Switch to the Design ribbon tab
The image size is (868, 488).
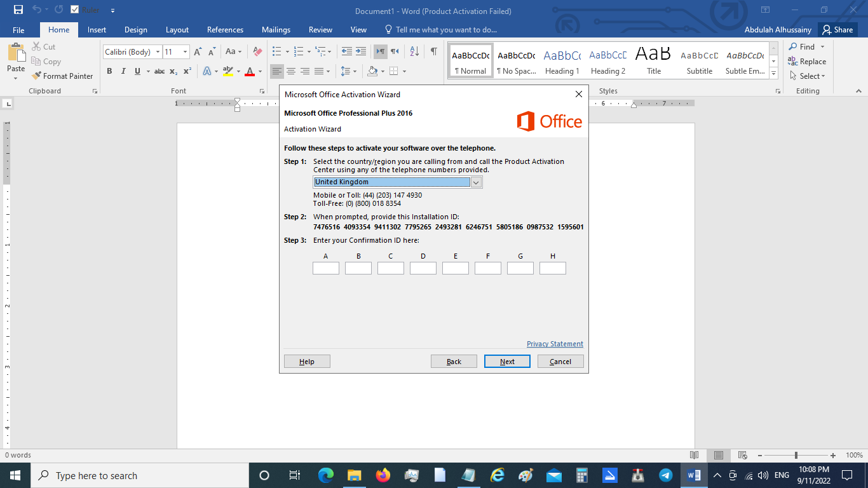(135, 30)
